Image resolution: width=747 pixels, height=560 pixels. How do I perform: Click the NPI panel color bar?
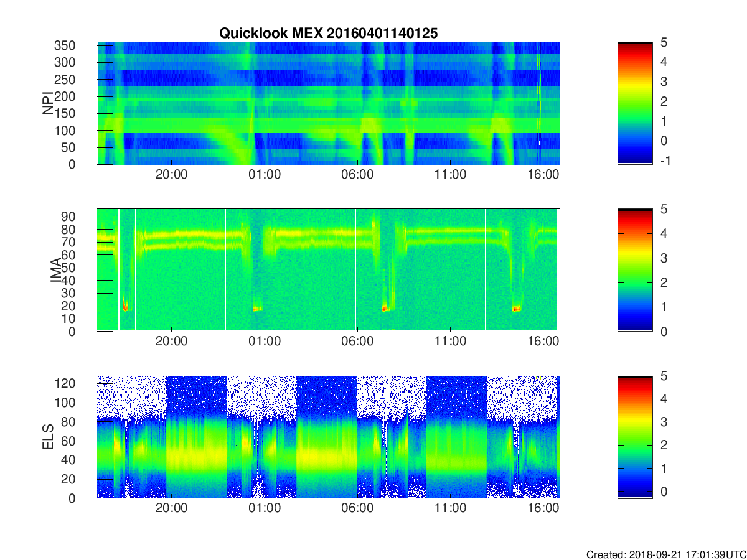click(x=635, y=103)
